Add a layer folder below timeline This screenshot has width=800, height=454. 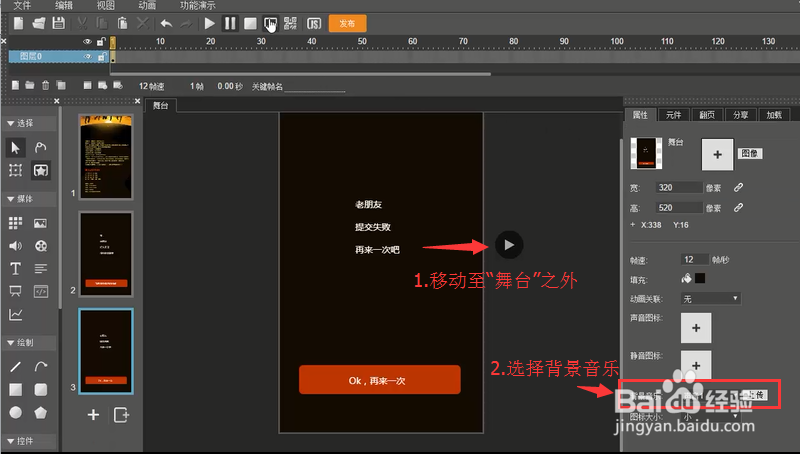[30, 85]
